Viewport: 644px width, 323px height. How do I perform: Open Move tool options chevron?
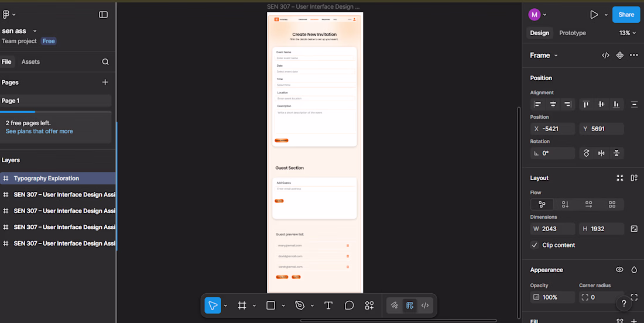[225, 306]
